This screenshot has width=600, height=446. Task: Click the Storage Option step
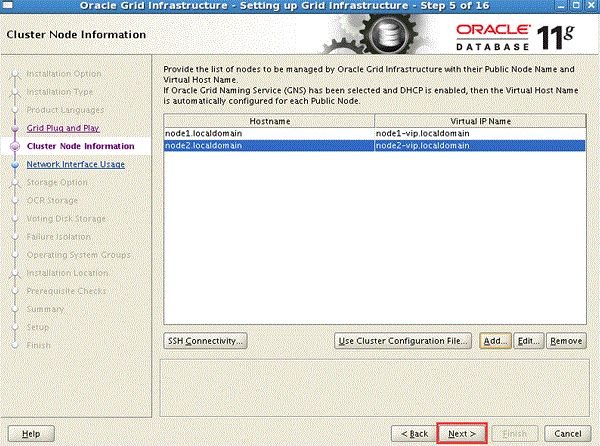pyautogui.click(x=57, y=182)
